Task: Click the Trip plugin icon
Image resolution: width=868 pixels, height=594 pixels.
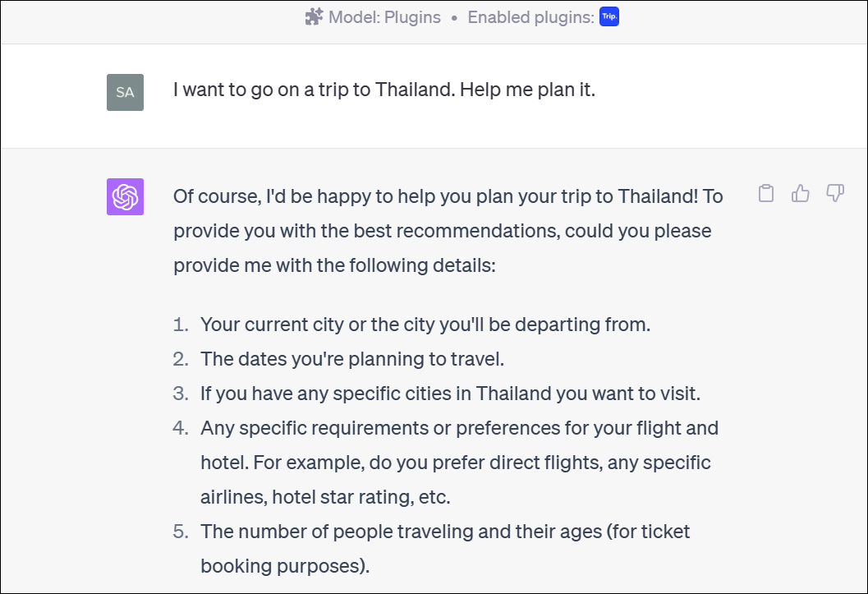Action: [x=609, y=16]
